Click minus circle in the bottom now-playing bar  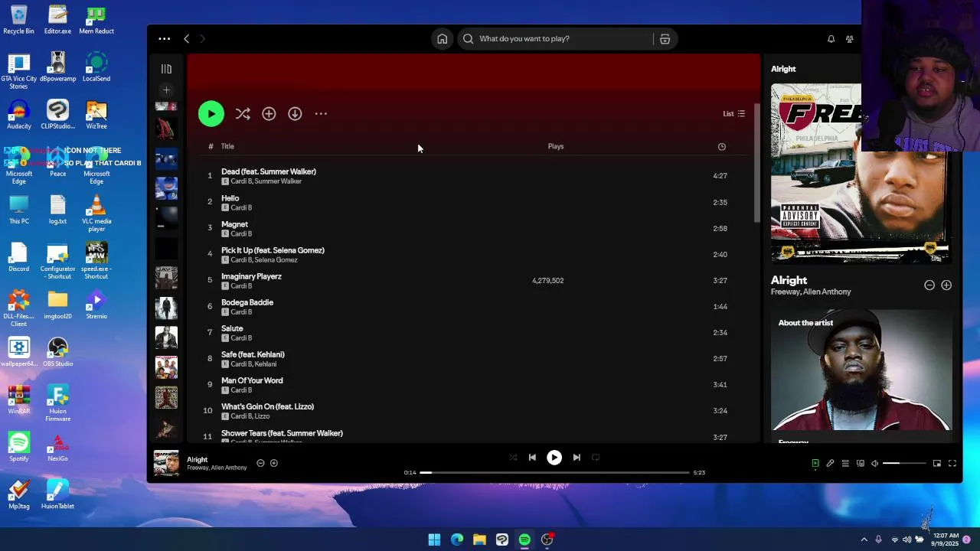point(260,463)
